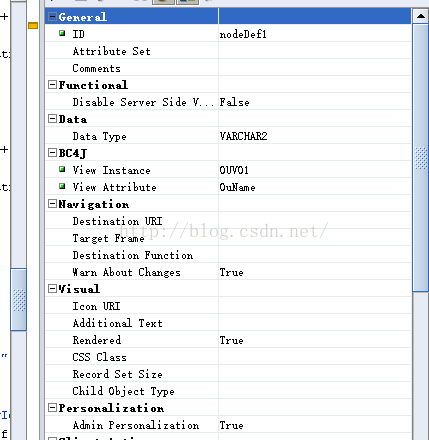
Task: Click the empty Comments value field
Action: (315, 68)
